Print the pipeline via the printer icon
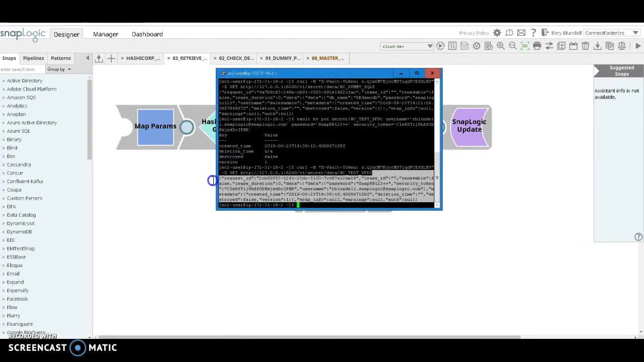The height and width of the screenshot is (362, 644). [x=537, y=46]
